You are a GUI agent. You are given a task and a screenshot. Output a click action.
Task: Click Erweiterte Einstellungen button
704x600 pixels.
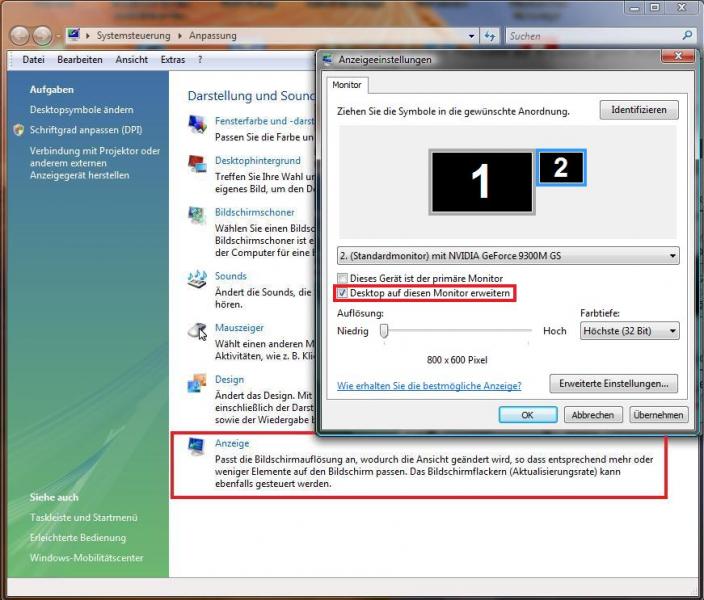tap(613, 384)
